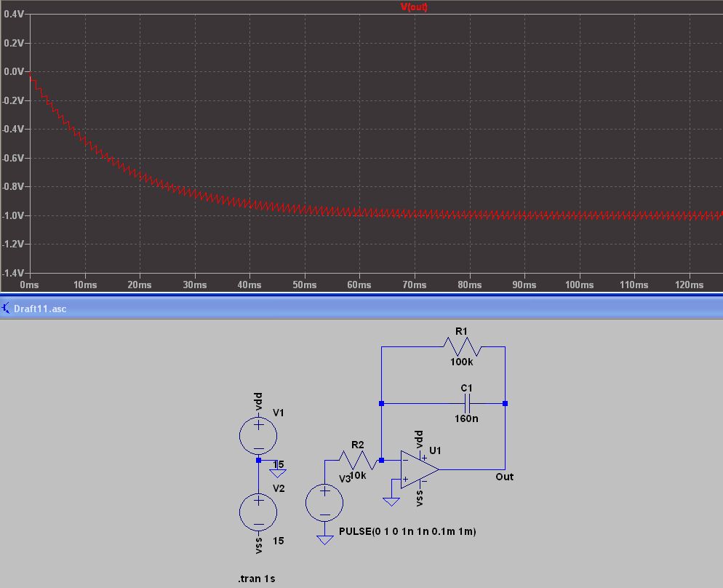The image size is (723, 588).
Task: Click the PULSE(0 1 0 1n 1n 0.1m 1m) text
Action: 407,531
